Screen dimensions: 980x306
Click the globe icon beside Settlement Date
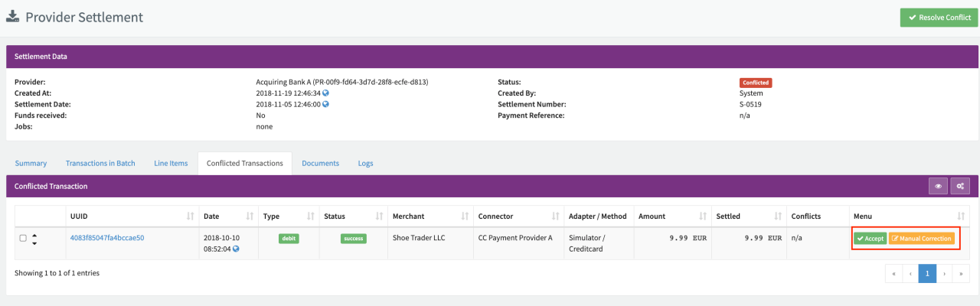325,104
